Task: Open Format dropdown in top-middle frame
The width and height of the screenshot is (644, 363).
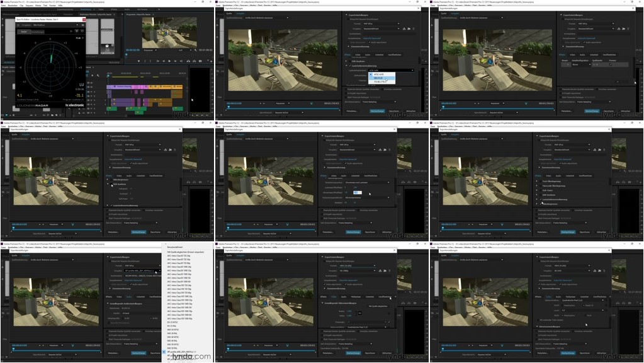Action: point(381,24)
